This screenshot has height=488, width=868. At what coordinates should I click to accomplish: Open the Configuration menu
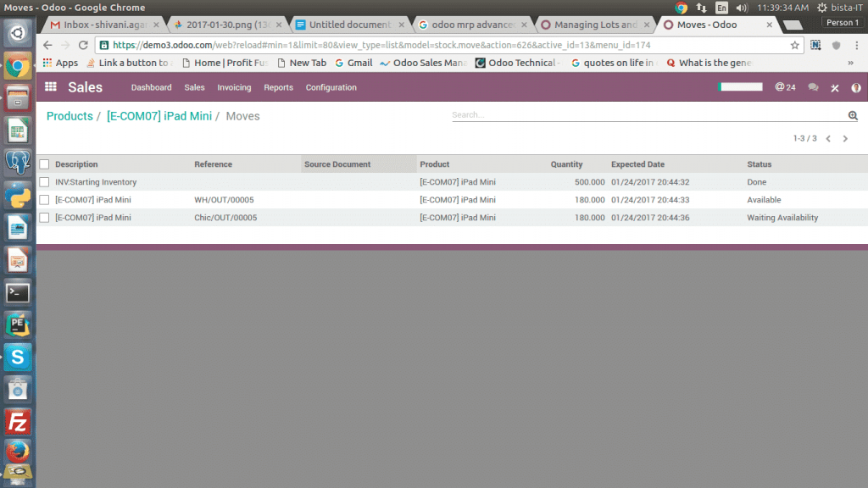click(x=331, y=87)
